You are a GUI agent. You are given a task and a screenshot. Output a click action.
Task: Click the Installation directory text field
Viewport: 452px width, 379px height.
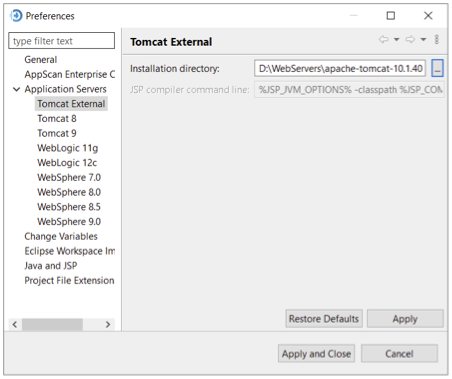(340, 68)
